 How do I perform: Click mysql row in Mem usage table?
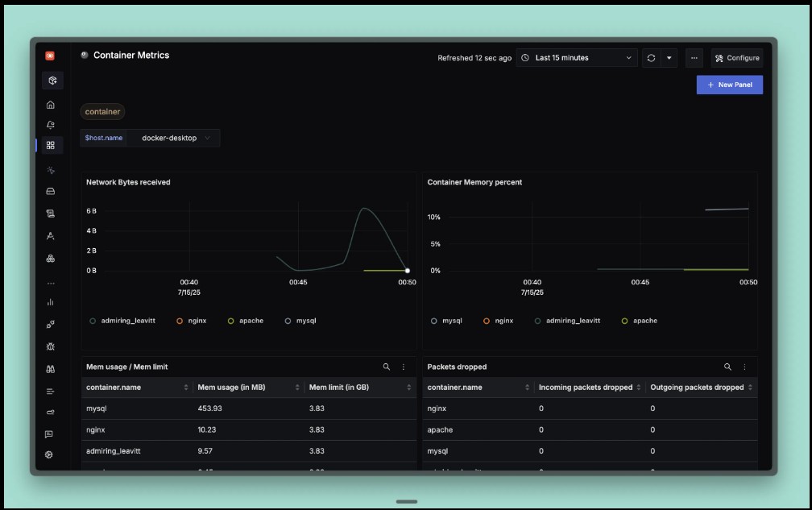tap(249, 408)
